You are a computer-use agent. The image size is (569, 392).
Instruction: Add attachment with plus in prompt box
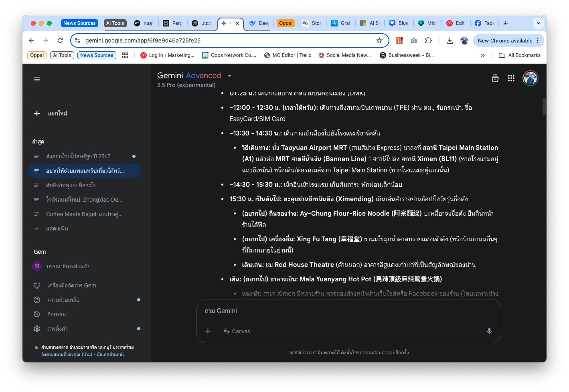tap(208, 331)
